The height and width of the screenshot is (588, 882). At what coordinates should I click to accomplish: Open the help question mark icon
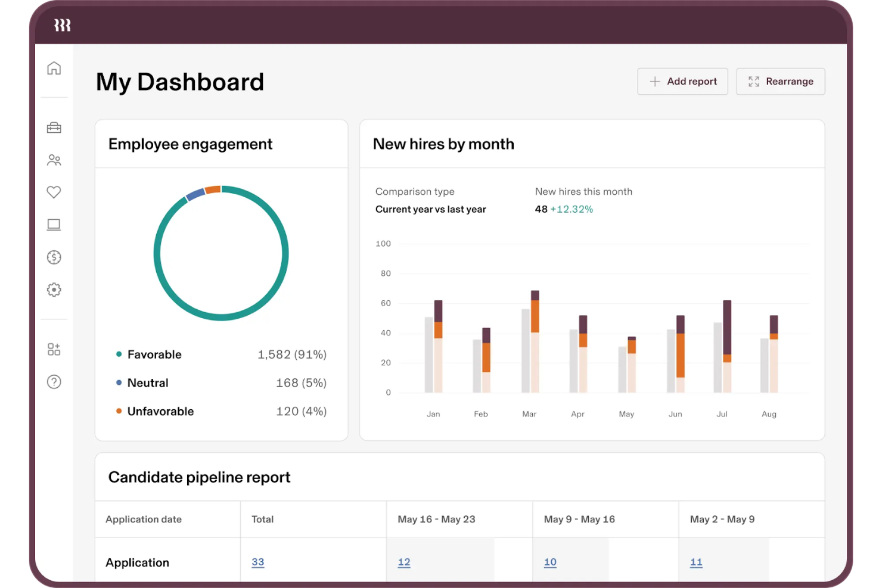pyautogui.click(x=54, y=381)
